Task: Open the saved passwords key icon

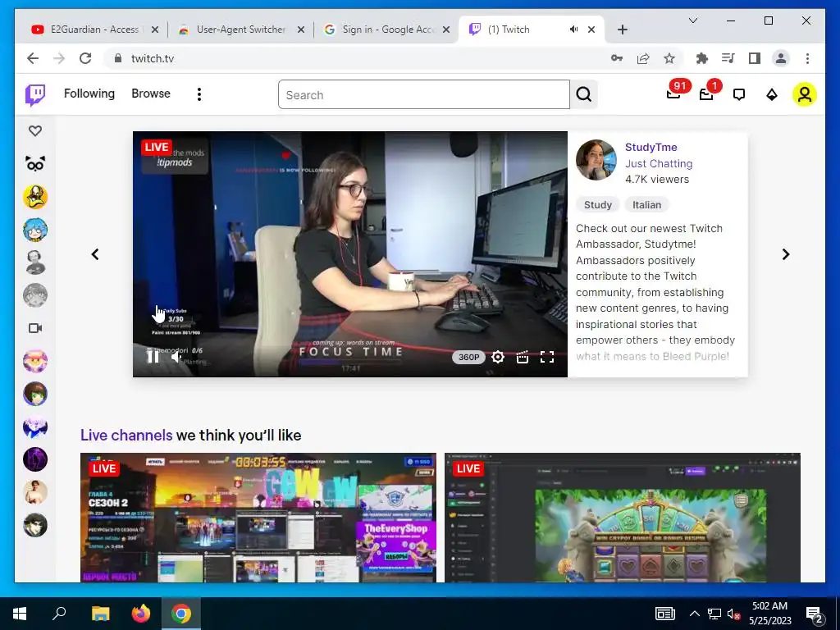Action: (x=617, y=58)
